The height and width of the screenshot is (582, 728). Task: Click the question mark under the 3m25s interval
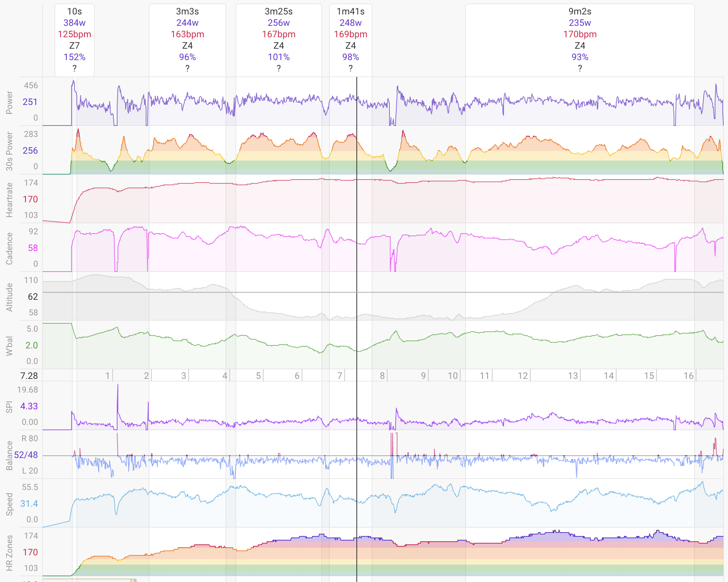[279, 68]
